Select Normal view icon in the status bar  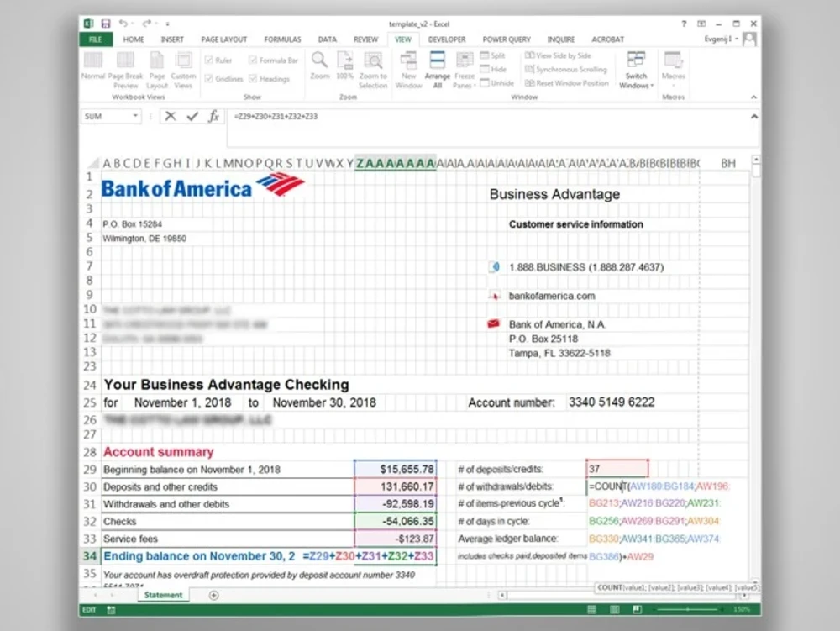(592, 609)
